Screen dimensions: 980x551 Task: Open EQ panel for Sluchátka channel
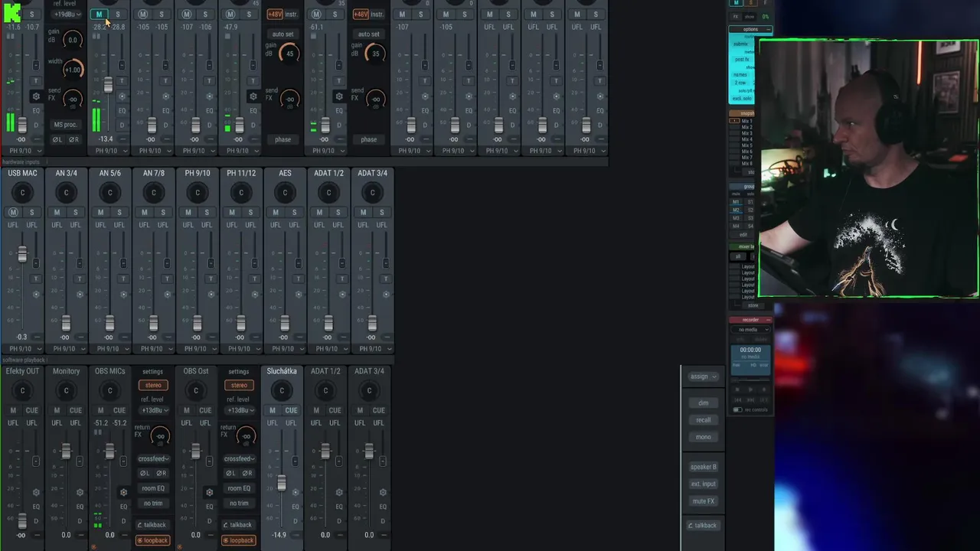pos(296,507)
